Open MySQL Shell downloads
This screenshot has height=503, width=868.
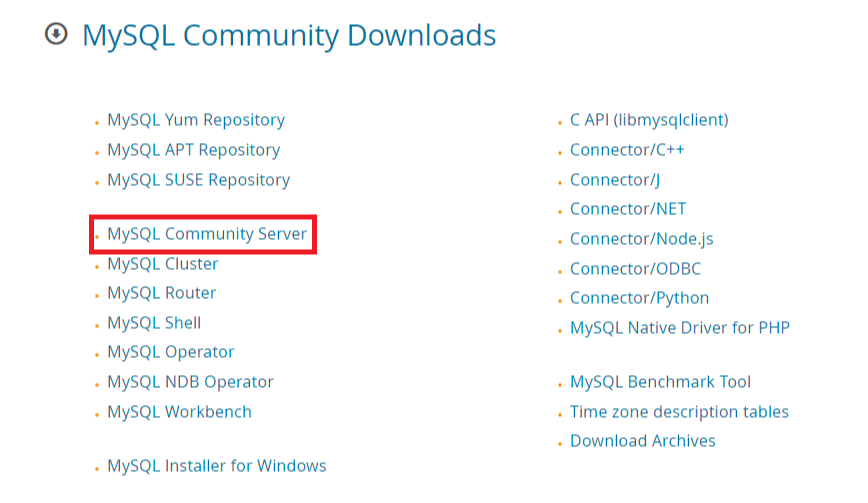[154, 323]
